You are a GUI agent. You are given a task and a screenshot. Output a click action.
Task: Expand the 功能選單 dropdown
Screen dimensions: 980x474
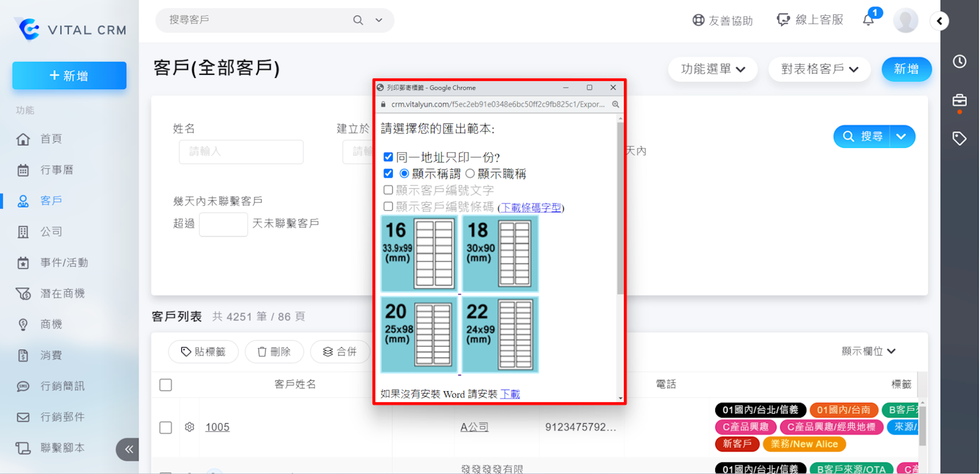click(712, 69)
